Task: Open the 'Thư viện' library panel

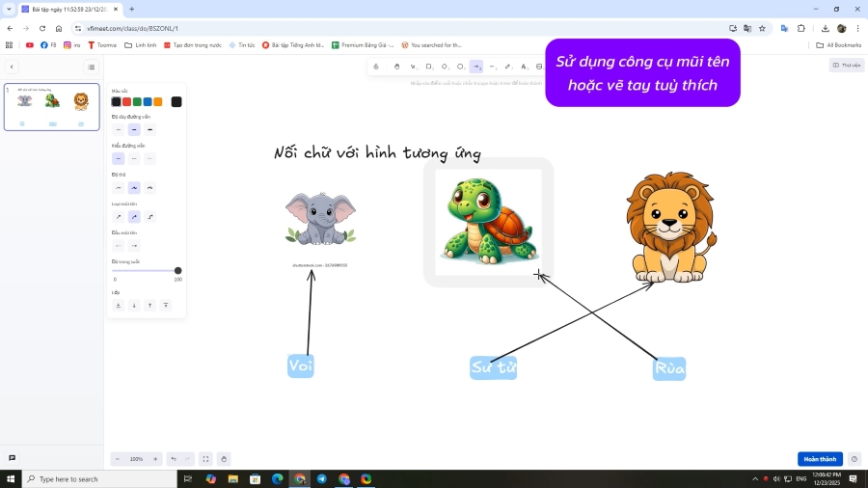Action: 847,66
